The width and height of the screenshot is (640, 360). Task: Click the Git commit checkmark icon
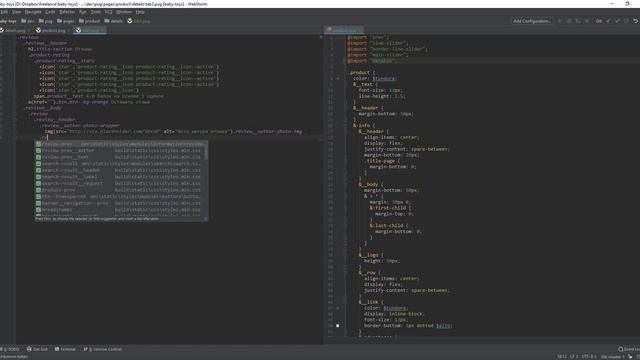618,21
